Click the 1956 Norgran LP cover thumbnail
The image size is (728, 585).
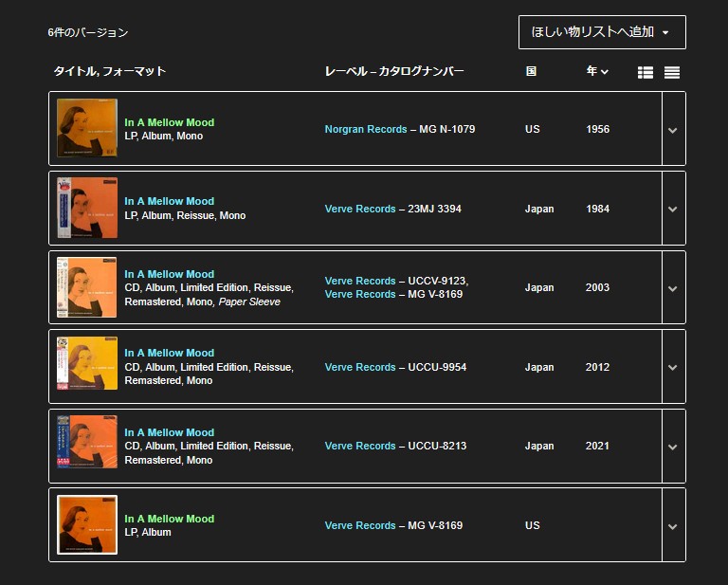(x=87, y=128)
